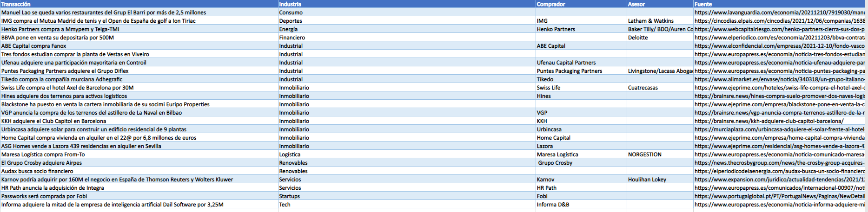Viewport: 868px width, 212px height.
Task: Select the 'IMG' comprador cell
Action: pyautogui.click(x=581, y=21)
